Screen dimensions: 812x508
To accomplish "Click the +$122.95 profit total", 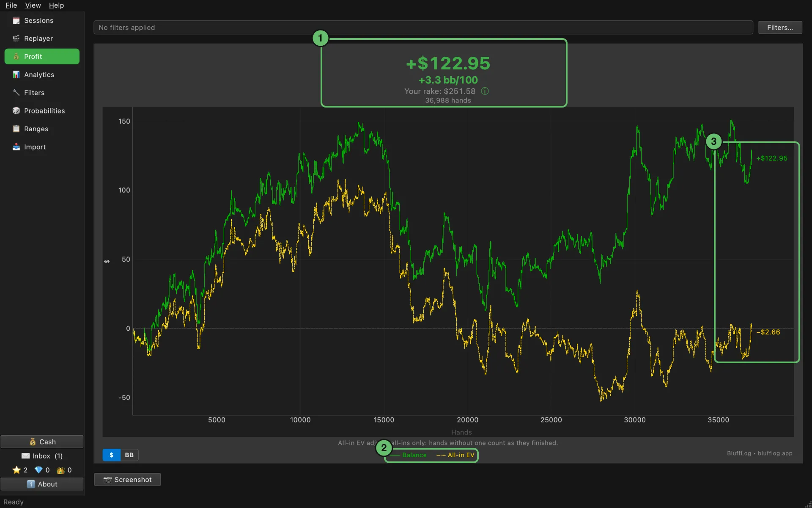I will point(448,63).
